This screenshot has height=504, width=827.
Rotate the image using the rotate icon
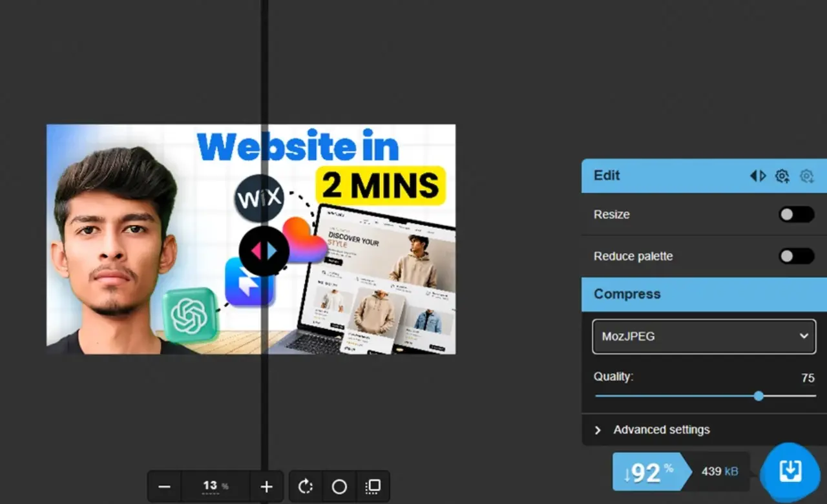pyautogui.click(x=306, y=487)
